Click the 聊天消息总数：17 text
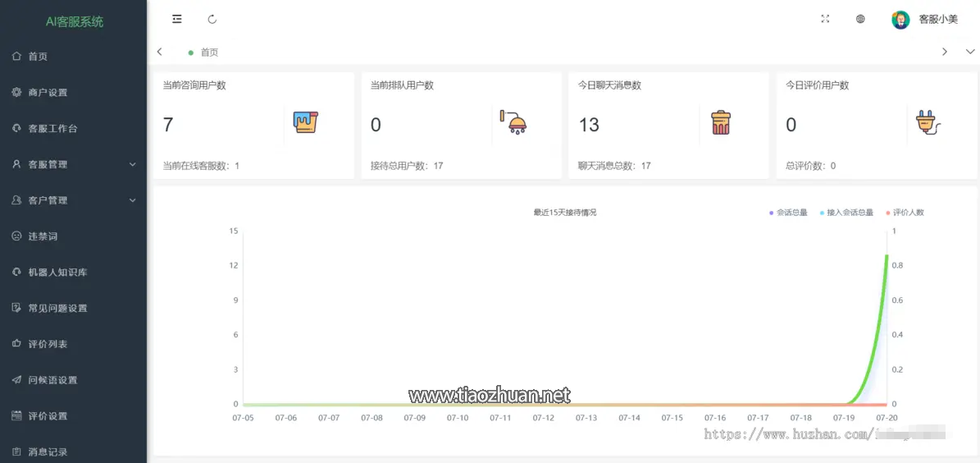The width and height of the screenshot is (980, 463). coord(614,166)
